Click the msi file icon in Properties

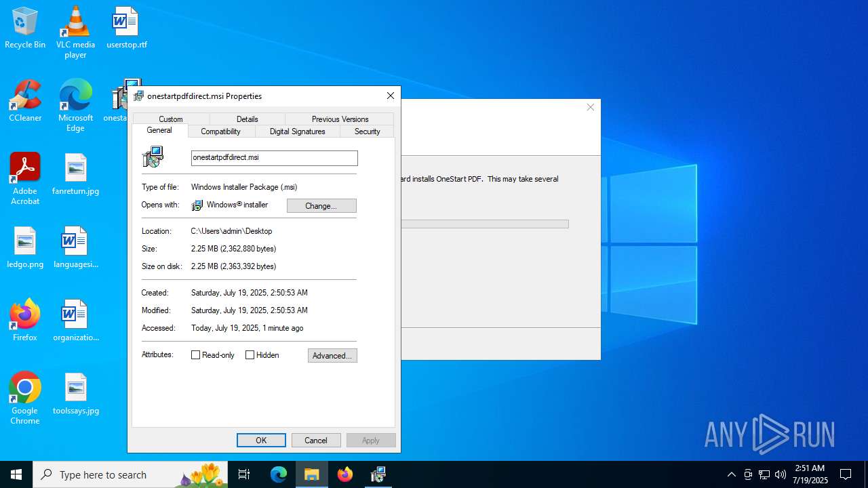(153, 157)
